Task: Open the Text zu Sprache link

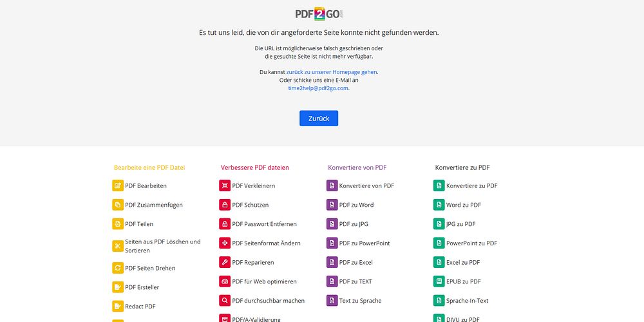Action: click(360, 301)
